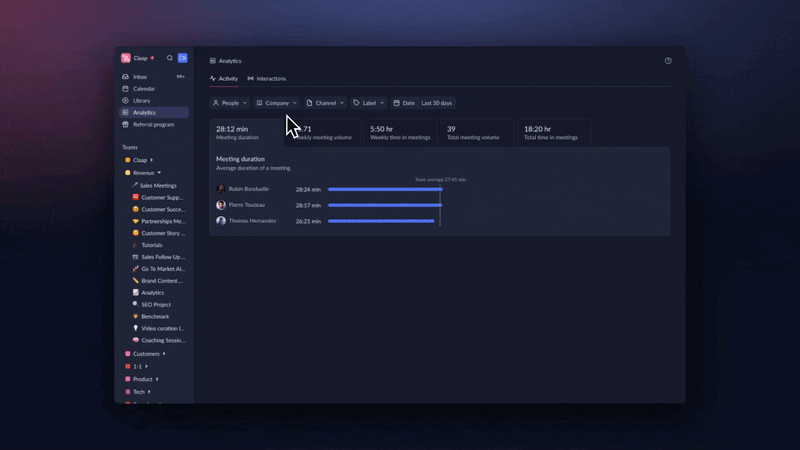Select the Total time in meetings card
800x450 pixels.
554,133
